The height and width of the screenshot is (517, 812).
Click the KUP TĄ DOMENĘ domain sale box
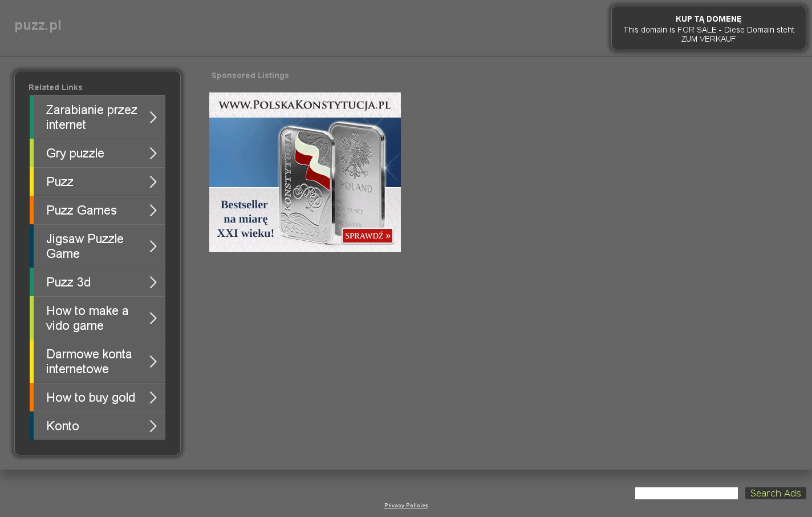[x=708, y=29]
